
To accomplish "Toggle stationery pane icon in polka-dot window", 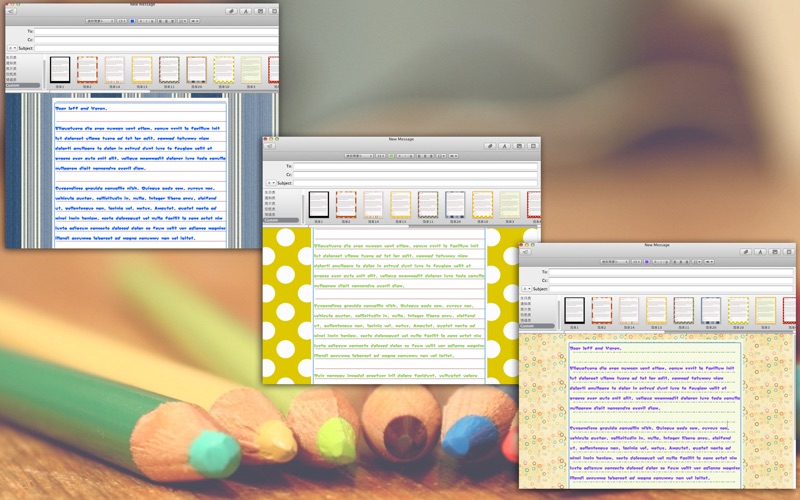I will (533, 146).
